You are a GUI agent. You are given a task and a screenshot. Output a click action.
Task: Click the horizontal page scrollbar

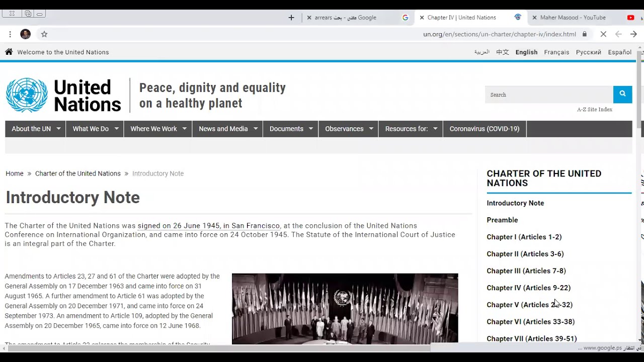click(219, 348)
